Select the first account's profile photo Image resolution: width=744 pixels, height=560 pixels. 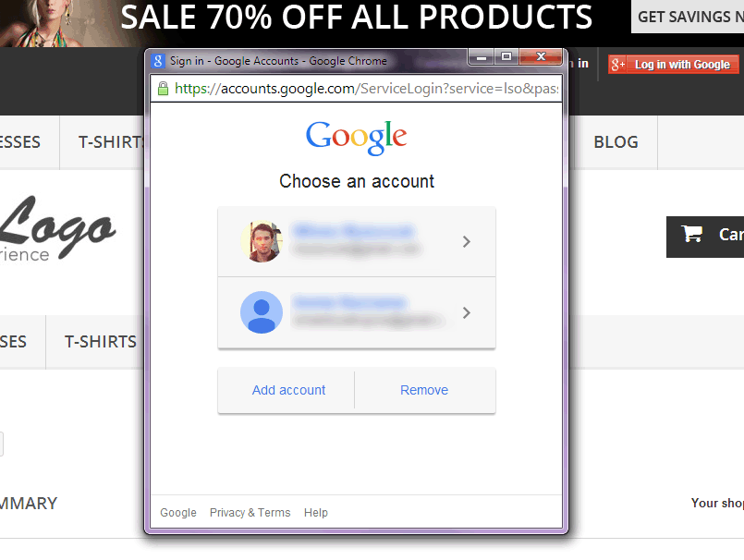click(262, 241)
